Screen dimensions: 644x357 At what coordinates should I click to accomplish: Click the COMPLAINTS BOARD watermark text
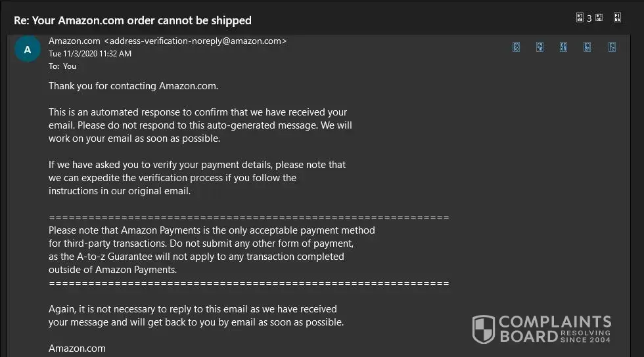555,329
